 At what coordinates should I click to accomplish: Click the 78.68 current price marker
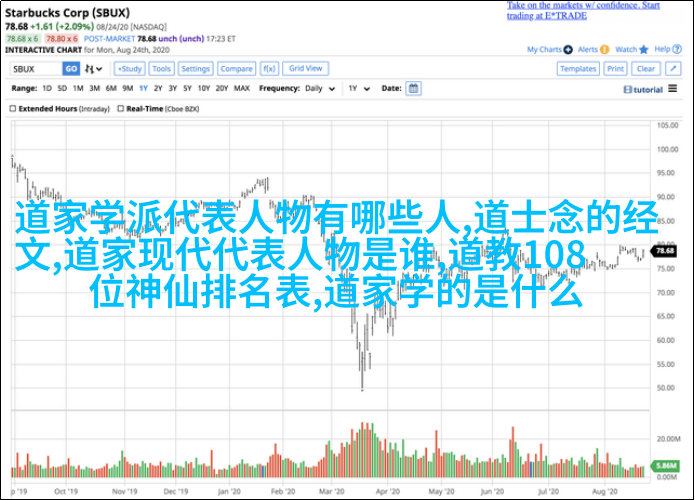pyautogui.click(x=664, y=251)
